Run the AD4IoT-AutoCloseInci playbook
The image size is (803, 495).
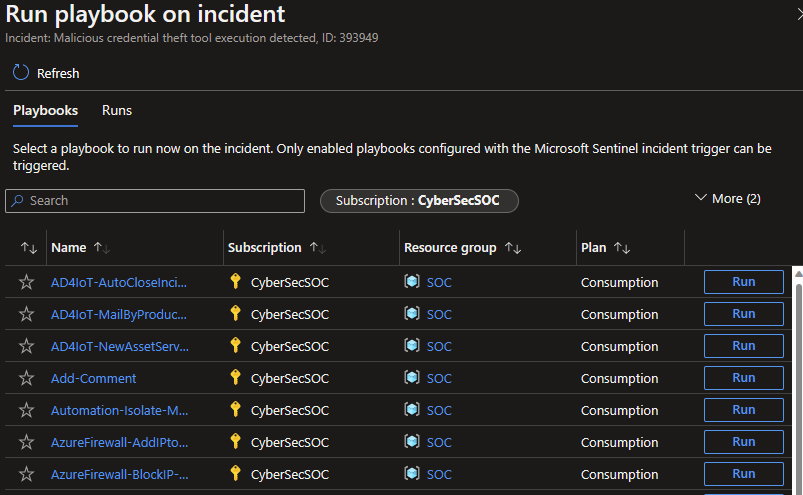[x=744, y=282]
